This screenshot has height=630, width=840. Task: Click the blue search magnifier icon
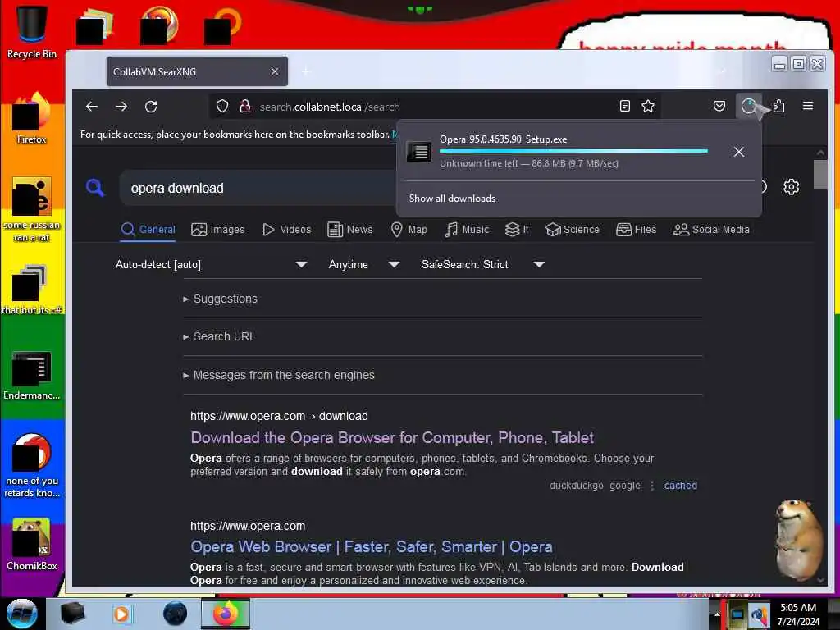95,188
